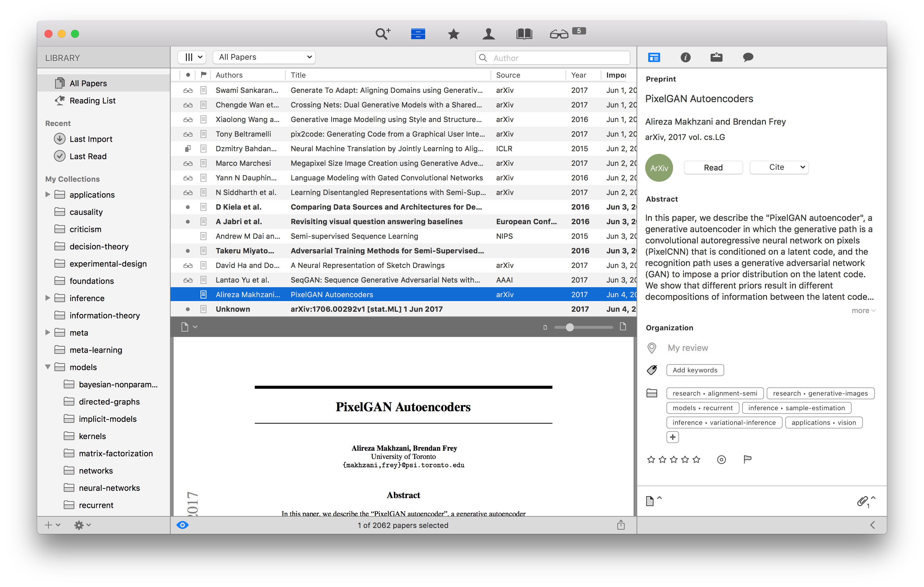Toggle the flag icon in inspector
The height and width of the screenshot is (587, 924).
[x=747, y=459]
